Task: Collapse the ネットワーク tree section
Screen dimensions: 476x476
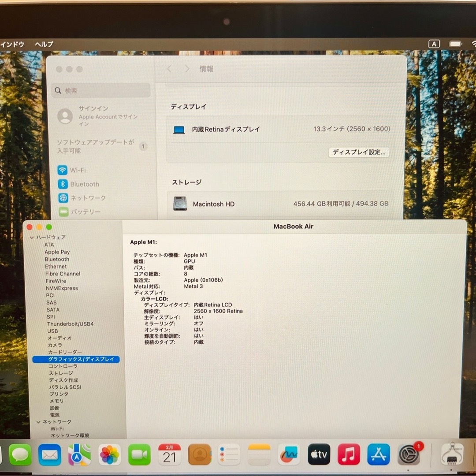Action: tap(38, 422)
